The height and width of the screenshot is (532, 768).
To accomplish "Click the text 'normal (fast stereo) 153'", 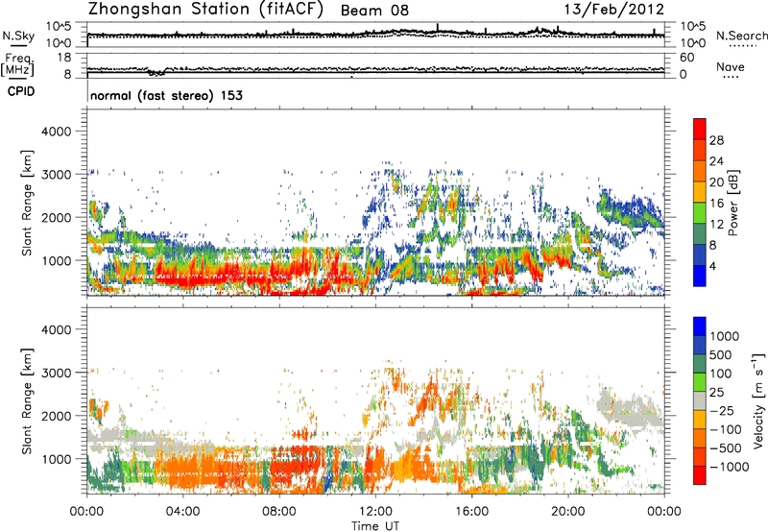I will click(x=166, y=95).
